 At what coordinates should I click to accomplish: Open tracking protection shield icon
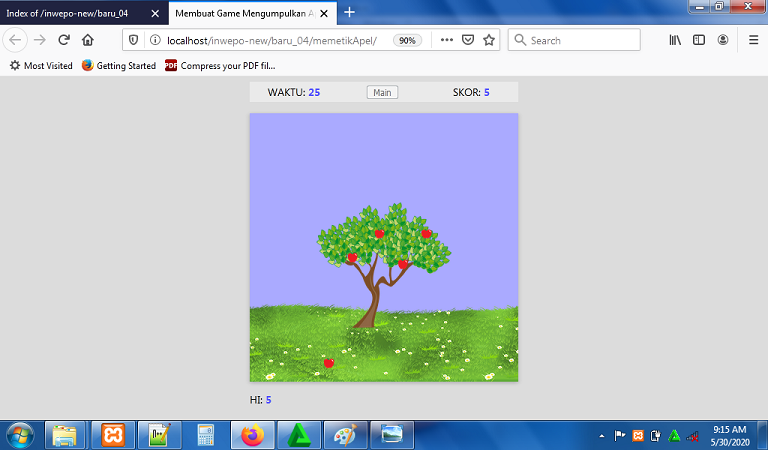point(133,40)
